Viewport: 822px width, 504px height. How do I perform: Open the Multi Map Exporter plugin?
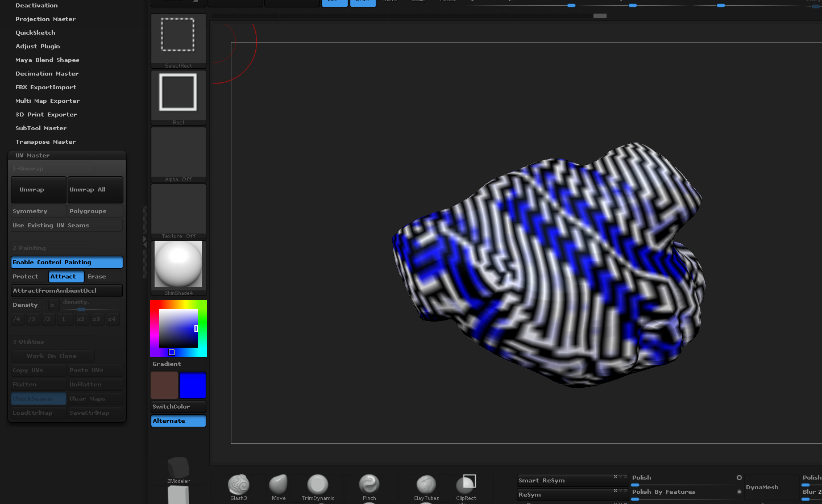(x=48, y=101)
